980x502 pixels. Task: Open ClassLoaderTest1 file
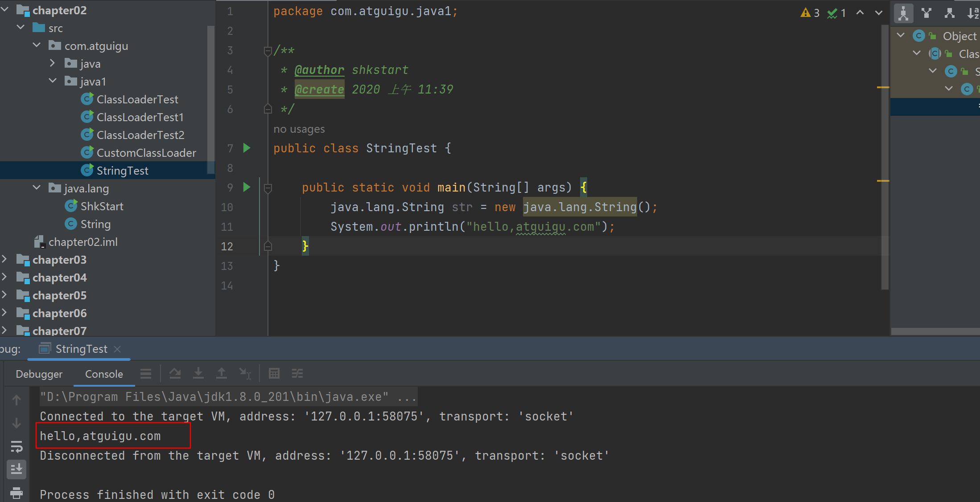tap(140, 117)
